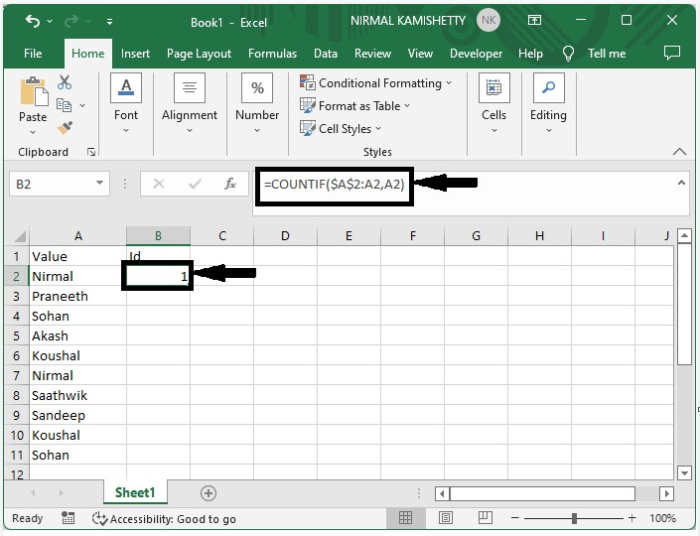
Task: Click the Cancel X formula button
Action: [x=158, y=183]
